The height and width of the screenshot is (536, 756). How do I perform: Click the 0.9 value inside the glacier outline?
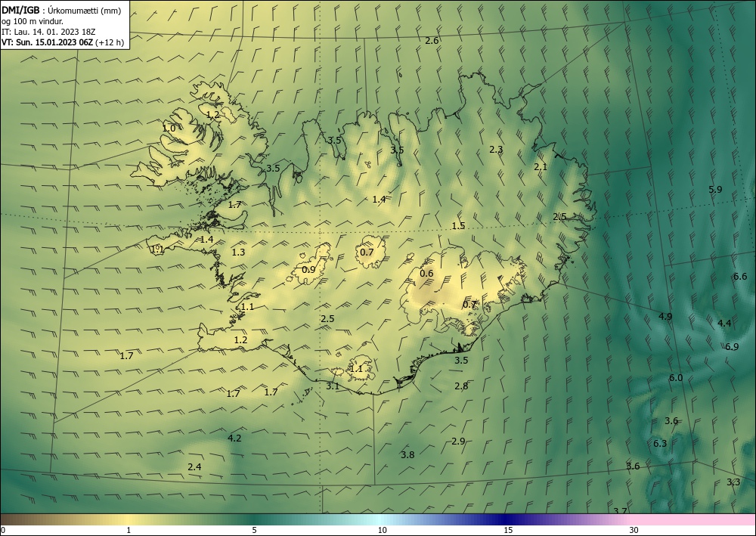coord(308,269)
